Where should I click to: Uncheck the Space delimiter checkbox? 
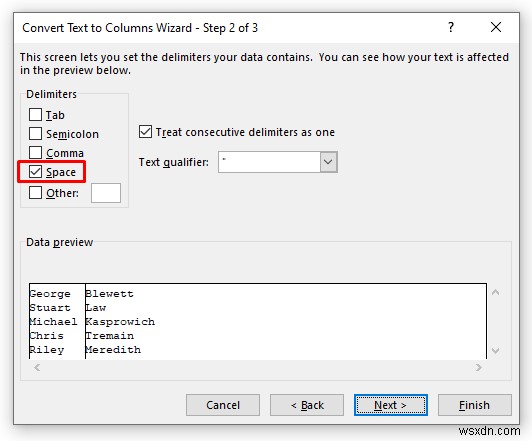point(35,172)
